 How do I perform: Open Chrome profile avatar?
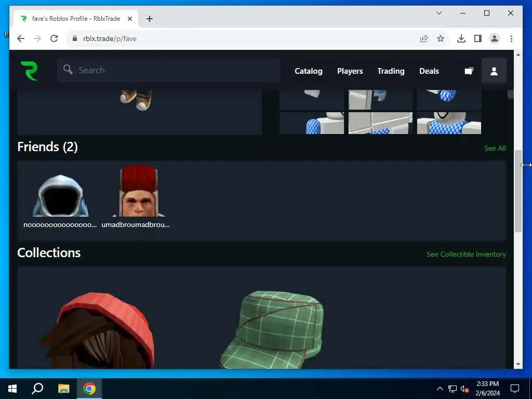(495, 38)
